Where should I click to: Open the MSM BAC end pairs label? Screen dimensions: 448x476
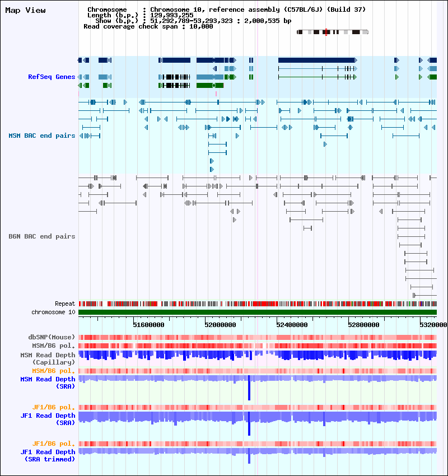pos(42,136)
